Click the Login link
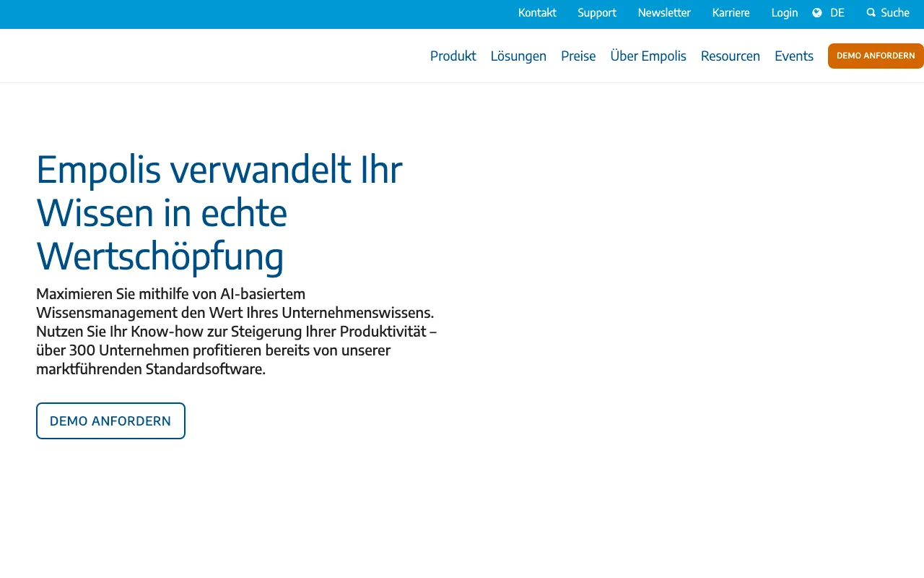The width and height of the screenshot is (924, 578). pos(785,12)
